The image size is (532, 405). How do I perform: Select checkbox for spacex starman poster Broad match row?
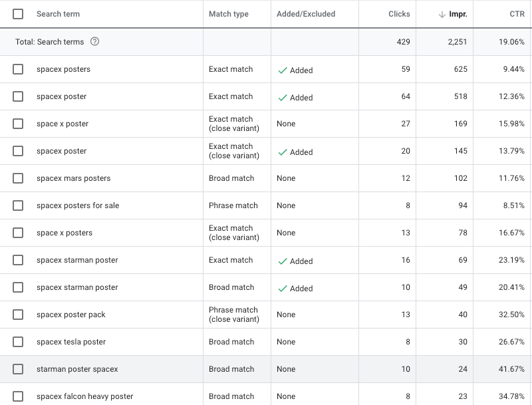tap(18, 287)
